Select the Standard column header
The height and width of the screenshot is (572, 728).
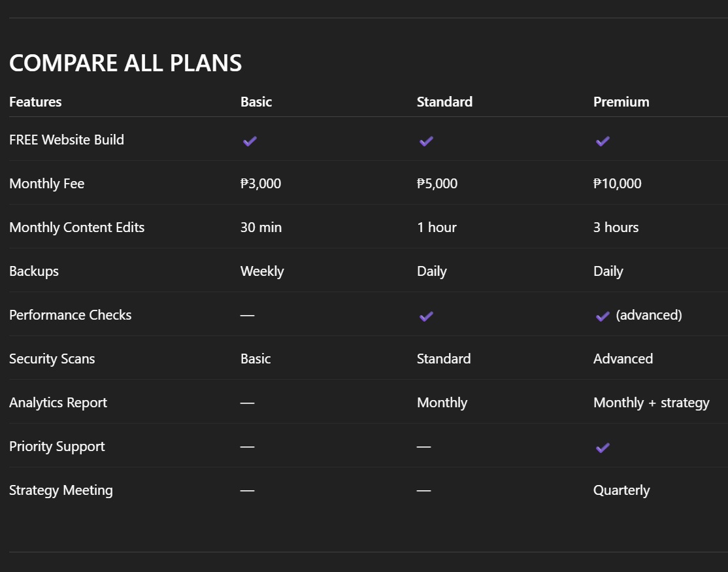tap(444, 102)
